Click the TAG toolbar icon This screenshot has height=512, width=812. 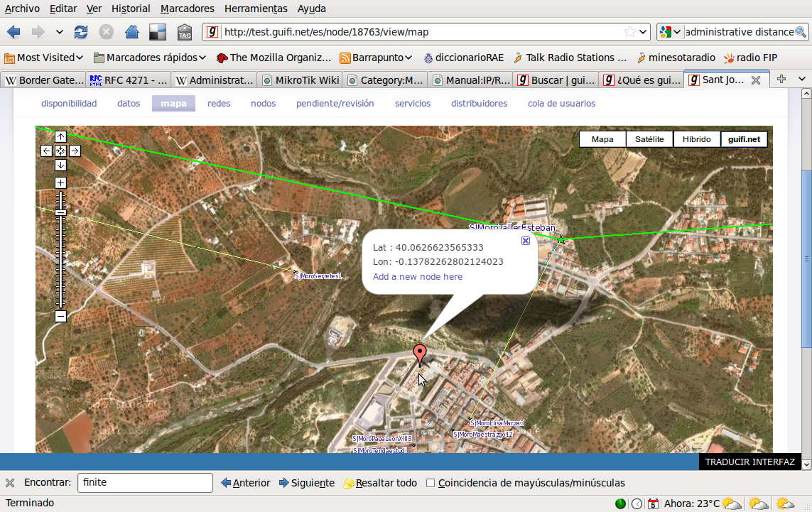(x=185, y=33)
